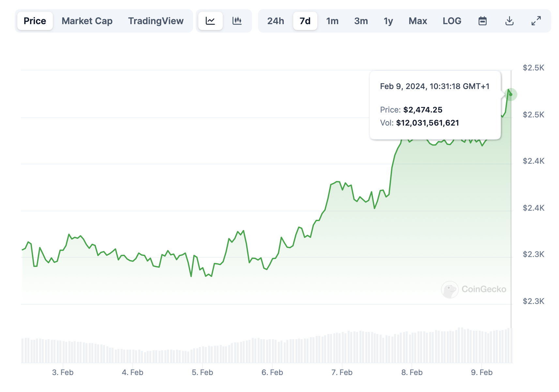Select the 24h time range
559x392 pixels.
point(276,21)
